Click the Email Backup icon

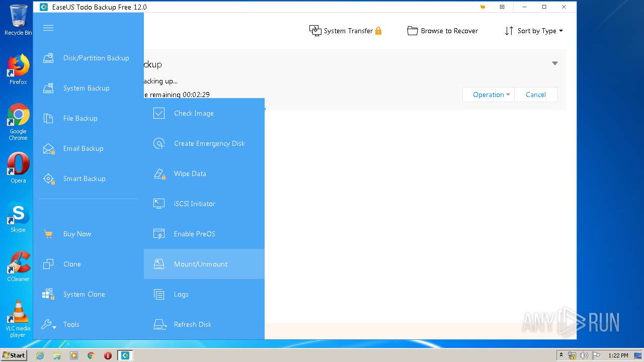tap(48, 148)
